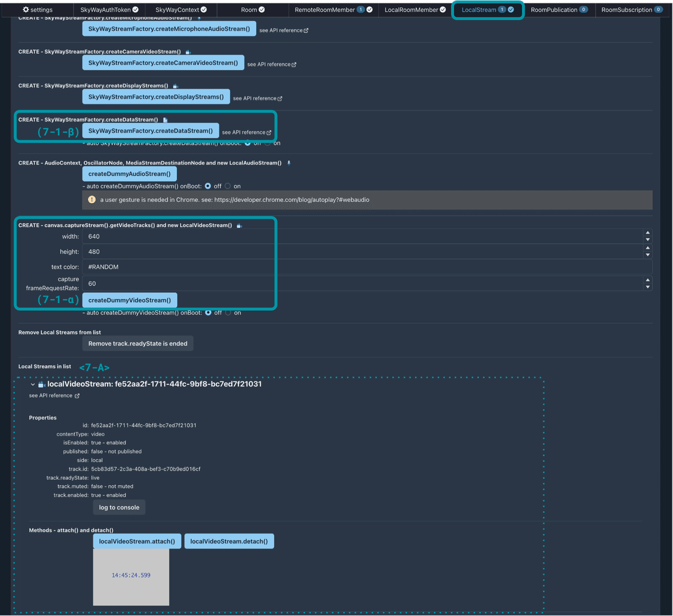Image resolution: width=673 pixels, height=616 pixels.
Task: Decrease the height value using the down arrow
Action: click(x=647, y=255)
